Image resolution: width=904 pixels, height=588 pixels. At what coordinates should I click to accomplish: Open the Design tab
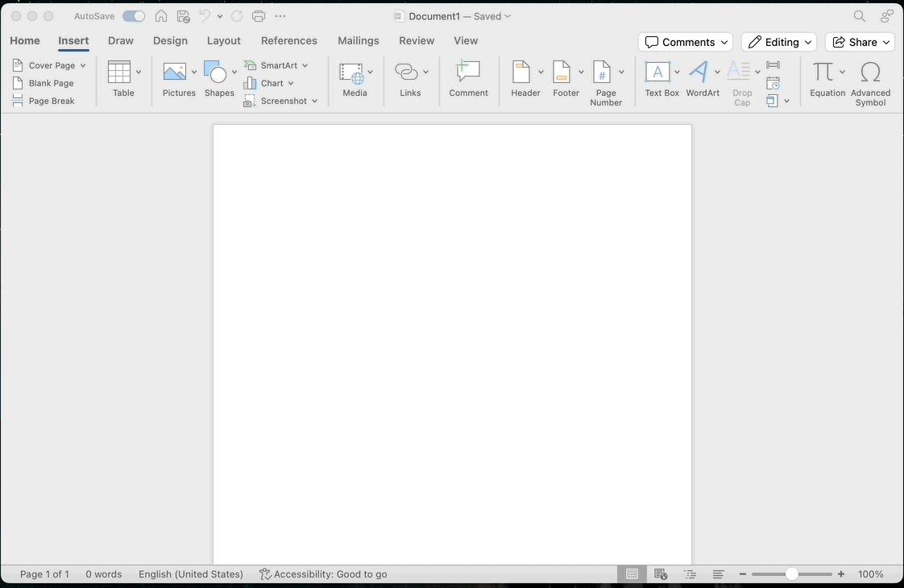pyautogui.click(x=170, y=40)
